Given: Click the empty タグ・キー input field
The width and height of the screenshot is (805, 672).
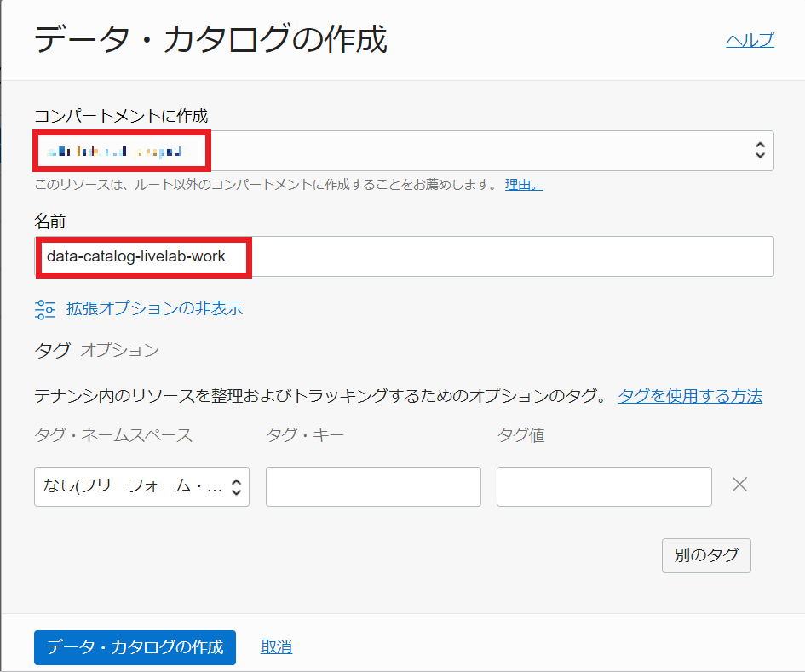Looking at the screenshot, I should pyautogui.click(x=373, y=487).
